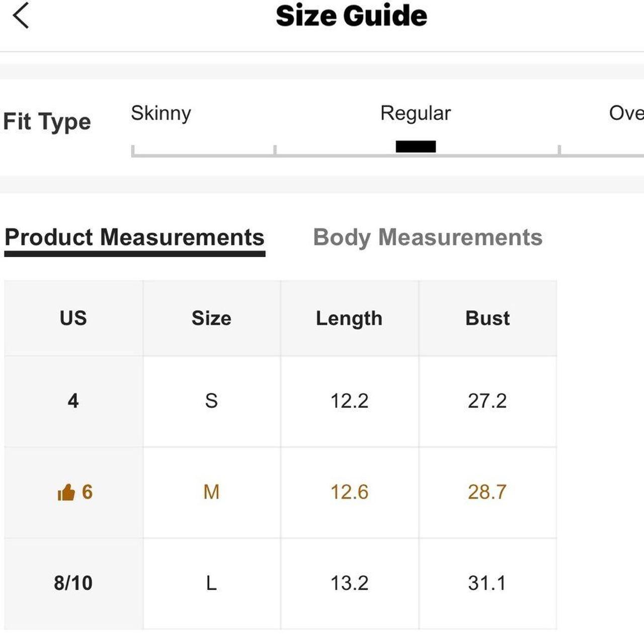The height and width of the screenshot is (644, 644).
Task: Click the US column header
Action: point(73,318)
